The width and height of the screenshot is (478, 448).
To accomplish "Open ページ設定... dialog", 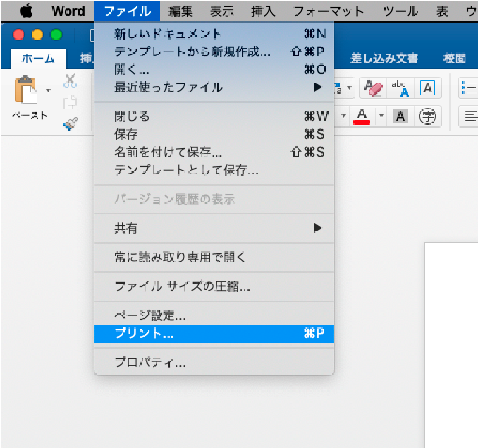I will tap(214, 315).
